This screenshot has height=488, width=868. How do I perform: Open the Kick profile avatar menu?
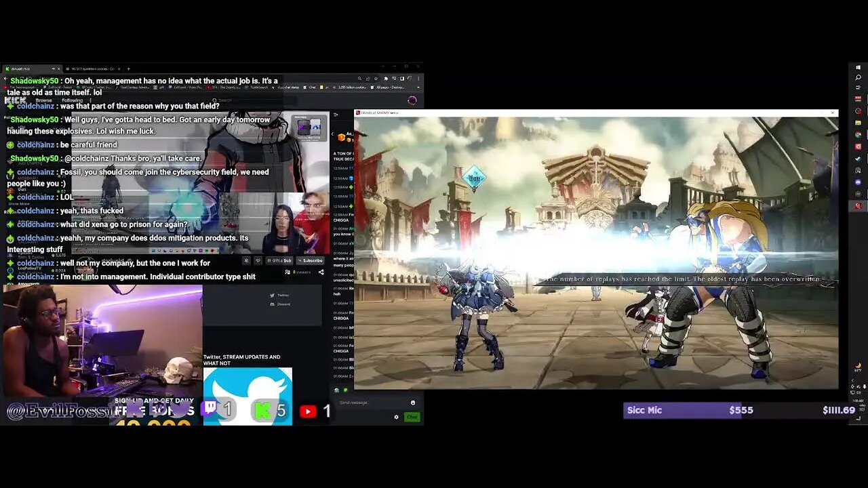[x=412, y=100]
